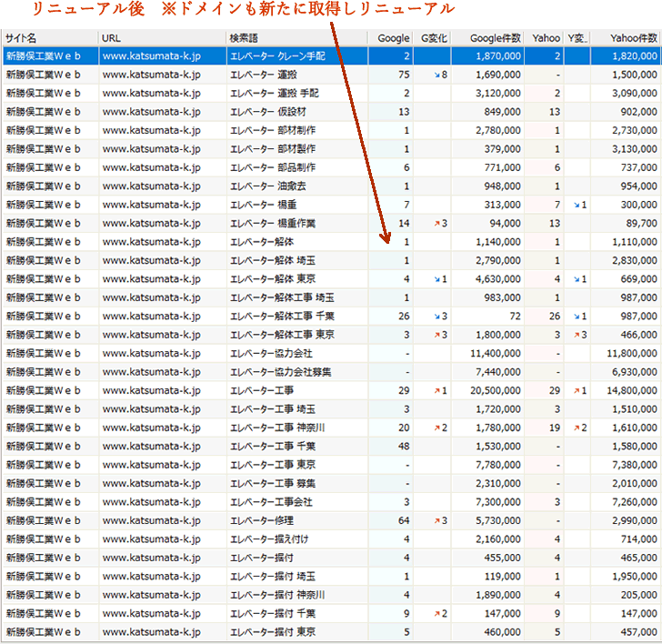
Task: Click the Y変化 up-arrow icon in エレベーター工事 神奈川 row
Action: tap(576, 428)
